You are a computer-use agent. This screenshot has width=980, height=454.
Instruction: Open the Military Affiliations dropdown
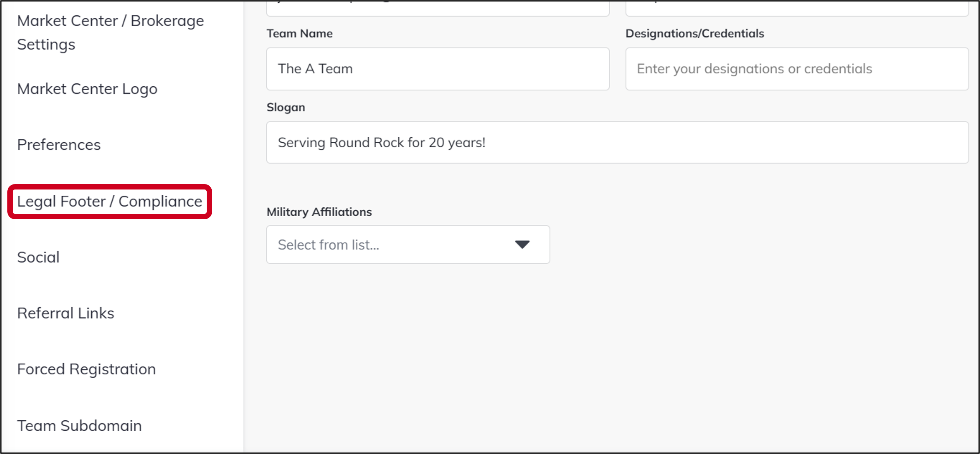pos(408,245)
